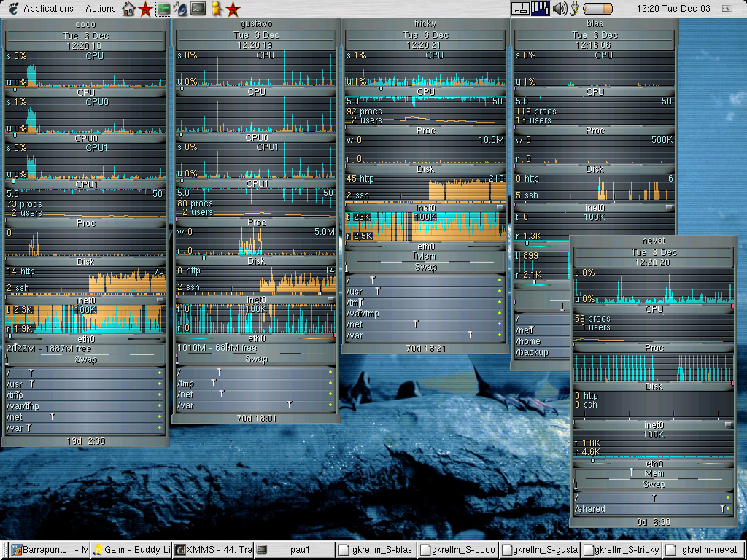Click the gustavo hostname label
Image resolution: width=747 pixels, height=560 pixels.
256,23
